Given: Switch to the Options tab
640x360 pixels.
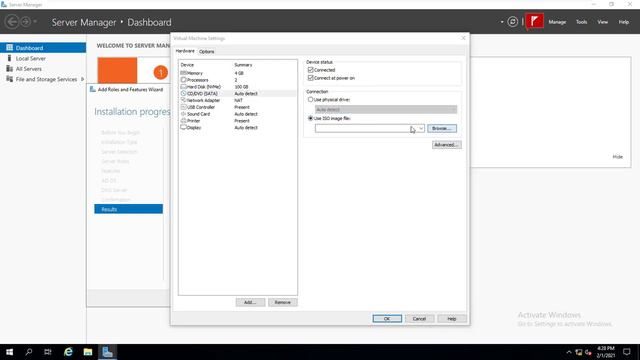Looking at the screenshot, I should pos(207,52).
